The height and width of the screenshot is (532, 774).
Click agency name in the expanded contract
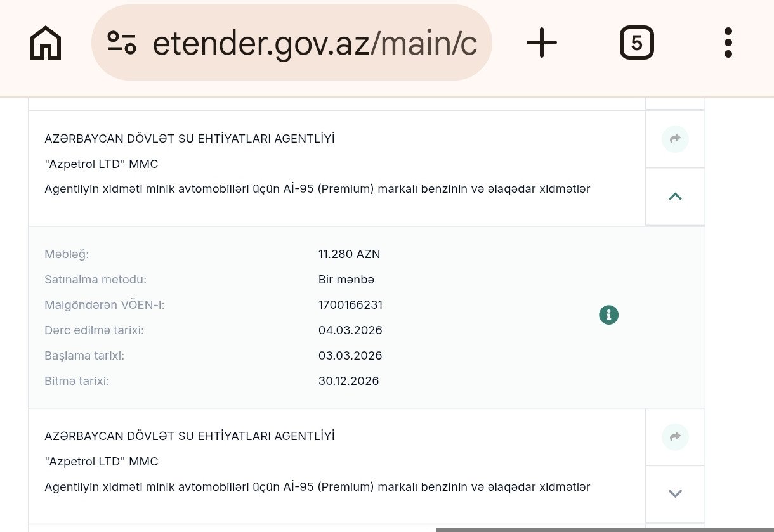coord(189,139)
